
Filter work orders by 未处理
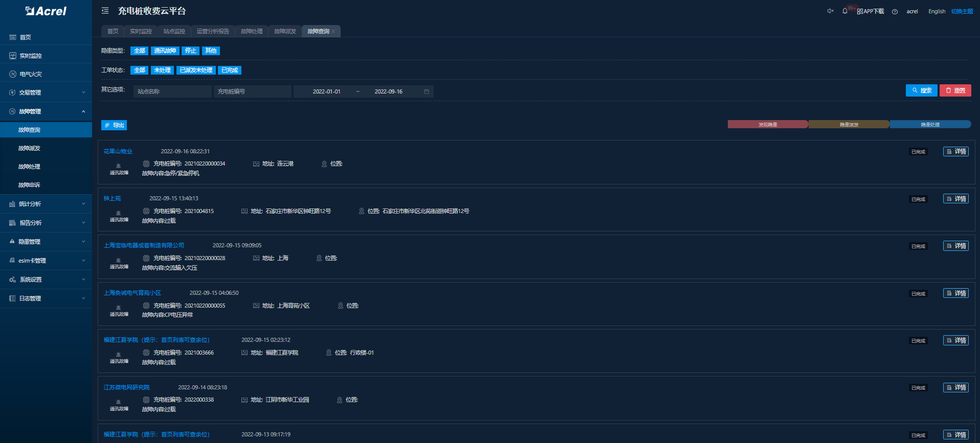(x=162, y=70)
